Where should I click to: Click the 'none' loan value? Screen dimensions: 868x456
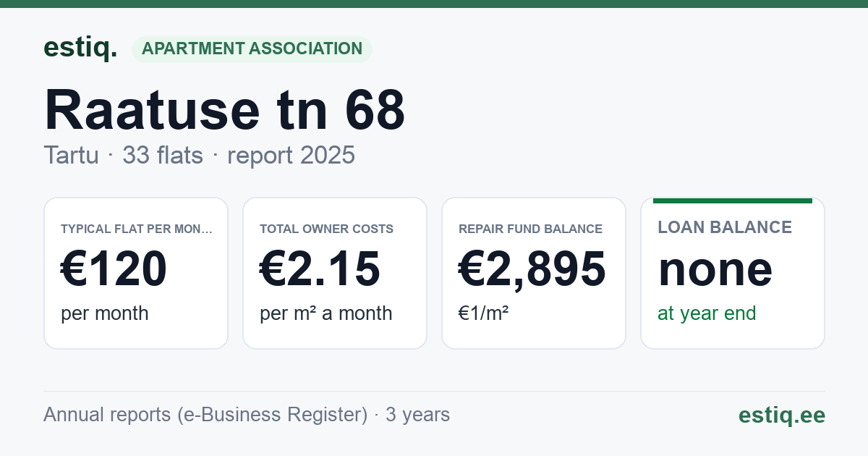click(x=715, y=269)
